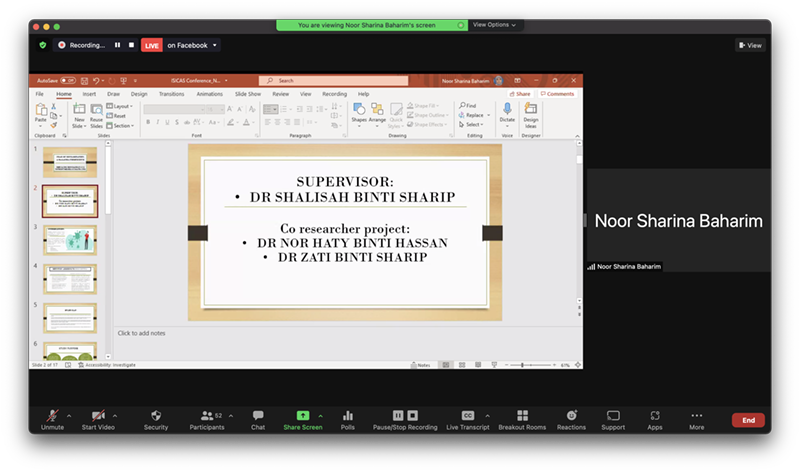The image size is (800, 472).
Task: Start video with the camera toggle
Action: click(98, 415)
